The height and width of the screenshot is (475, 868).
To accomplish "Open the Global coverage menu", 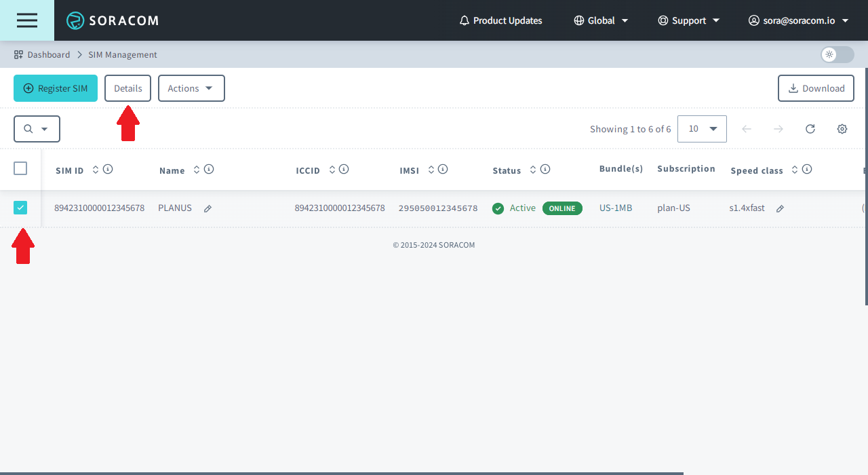I will [601, 20].
